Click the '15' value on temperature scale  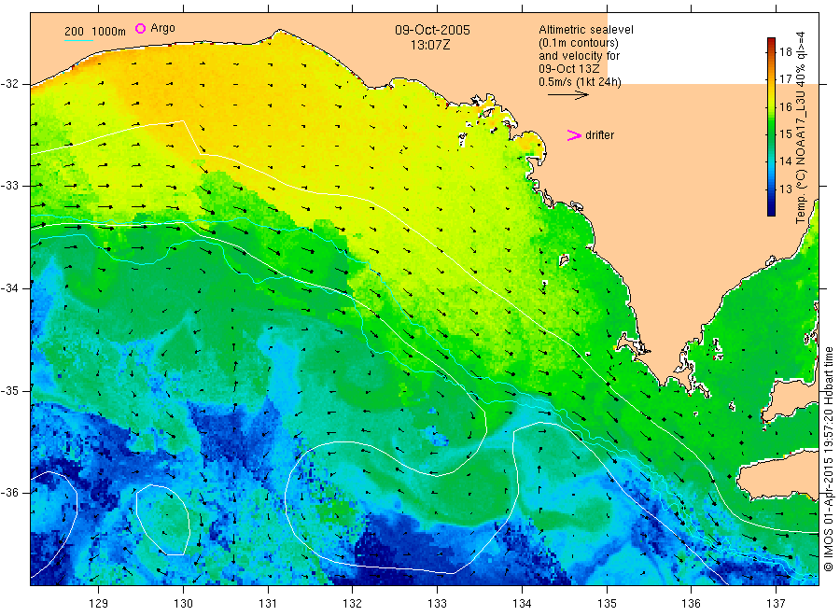point(786,133)
